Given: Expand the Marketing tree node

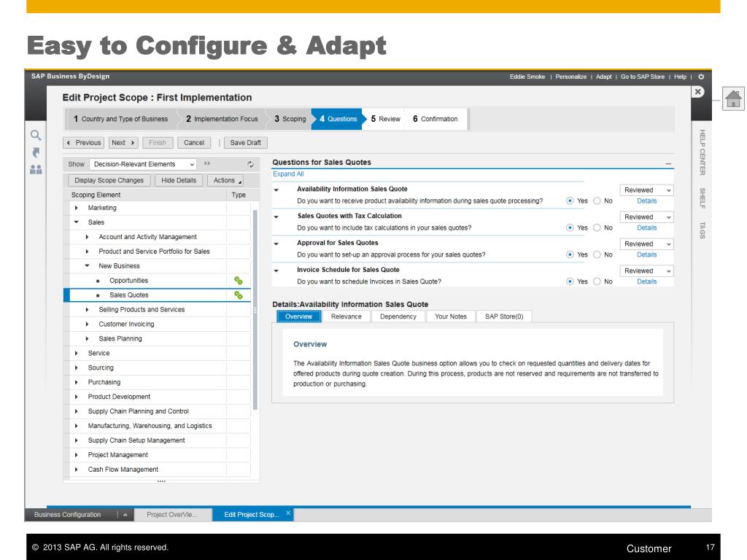Looking at the screenshot, I should (x=76, y=208).
